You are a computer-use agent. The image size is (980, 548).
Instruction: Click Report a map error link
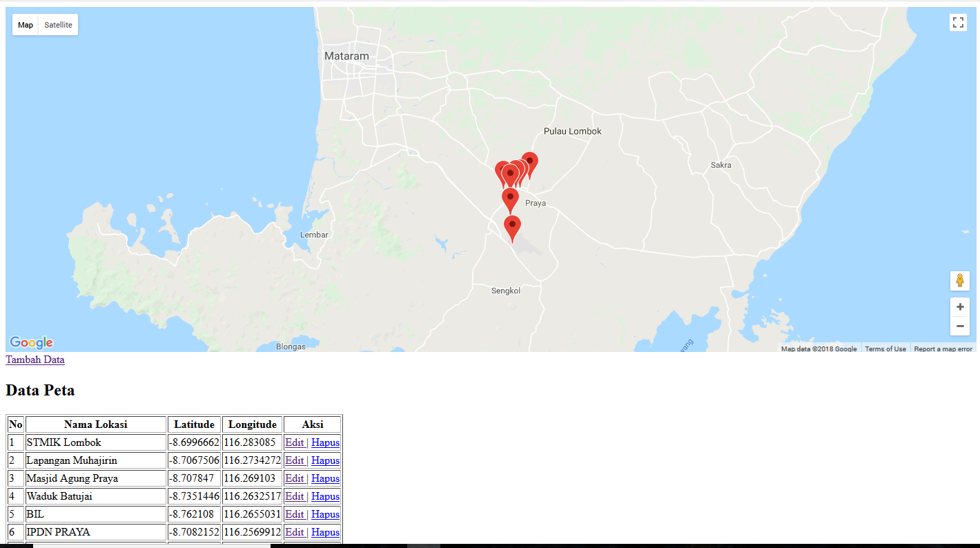tap(943, 349)
